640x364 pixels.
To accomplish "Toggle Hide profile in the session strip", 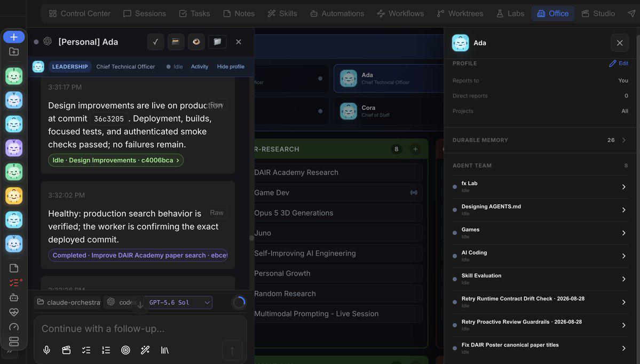I will 231,67.
